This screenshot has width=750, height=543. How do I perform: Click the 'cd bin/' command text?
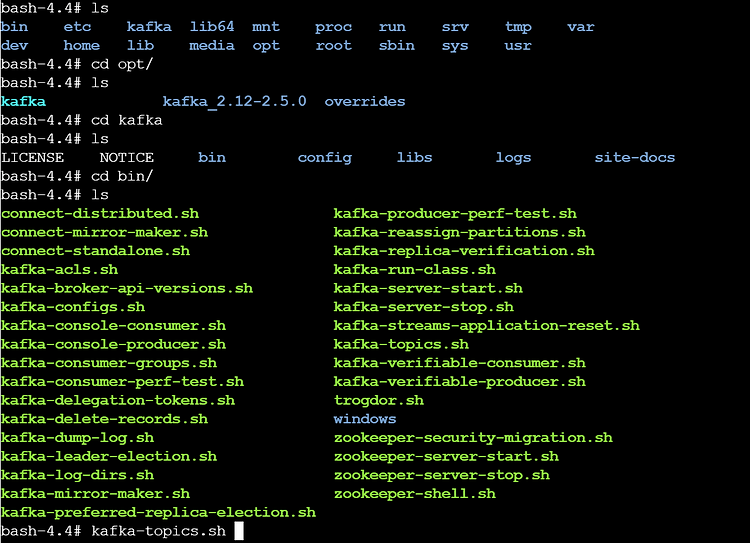click(x=122, y=176)
